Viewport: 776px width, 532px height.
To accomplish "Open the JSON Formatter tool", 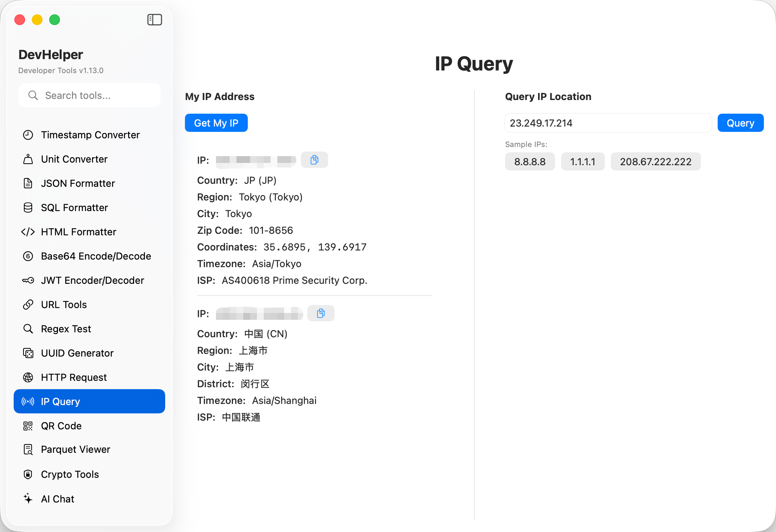I will click(x=78, y=183).
